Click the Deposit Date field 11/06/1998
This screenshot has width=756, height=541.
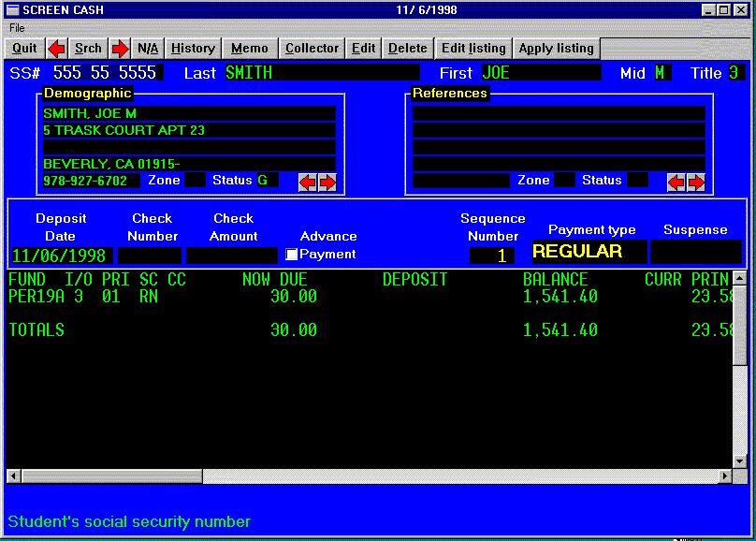62,256
